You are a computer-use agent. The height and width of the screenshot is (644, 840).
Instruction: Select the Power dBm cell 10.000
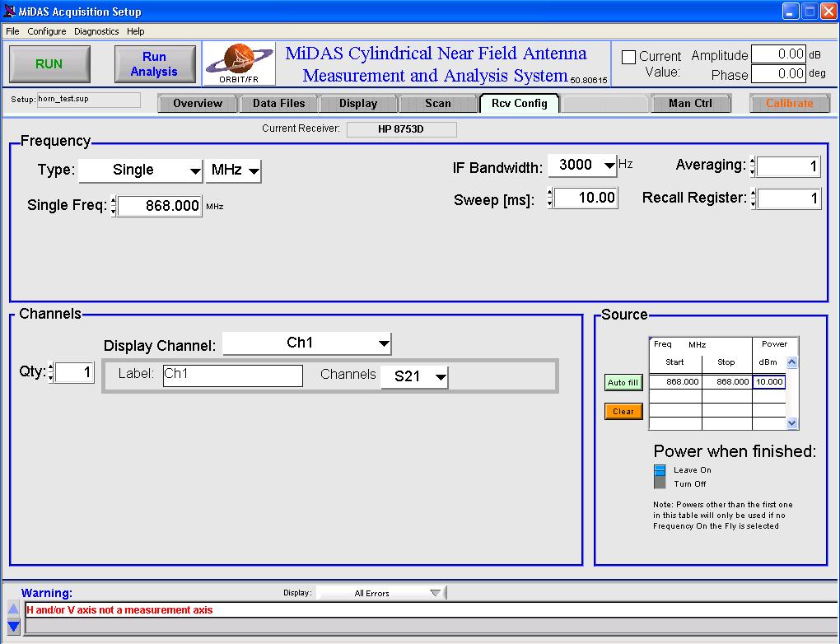click(769, 382)
